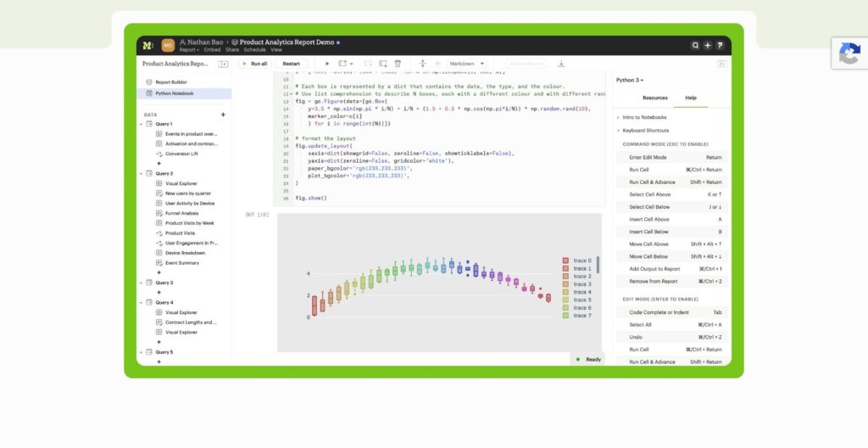
Task: Toggle trace 0 in chart legend
Action: tap(576, 260)
